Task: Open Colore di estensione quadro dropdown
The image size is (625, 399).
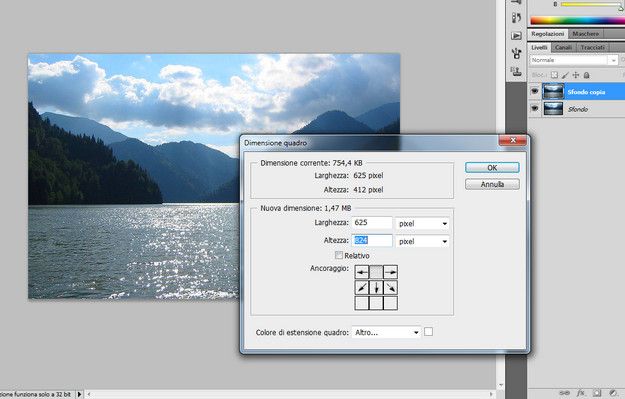Action: coord(386,332)
